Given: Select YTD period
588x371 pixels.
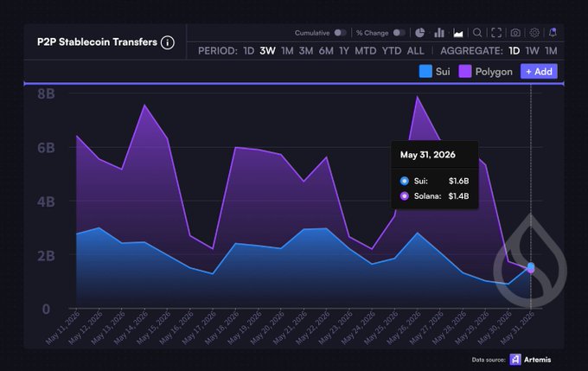Looking at the screenshot, I should [392, 51].
